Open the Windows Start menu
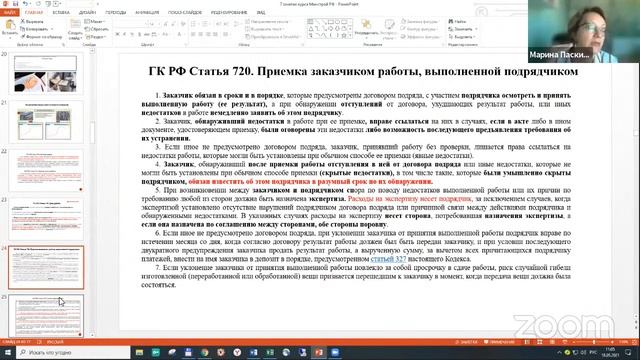This screenshot has width=640, height=360. (8, 352)
